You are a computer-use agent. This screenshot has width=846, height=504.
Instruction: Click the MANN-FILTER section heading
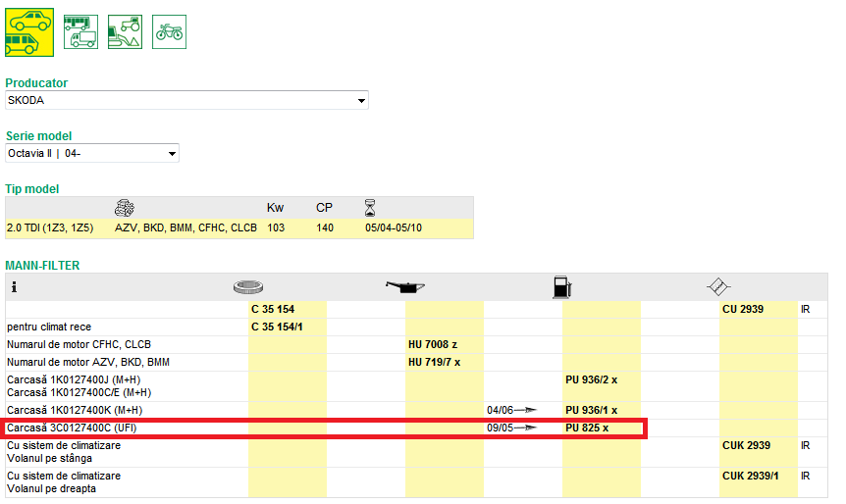click(42, 265)
